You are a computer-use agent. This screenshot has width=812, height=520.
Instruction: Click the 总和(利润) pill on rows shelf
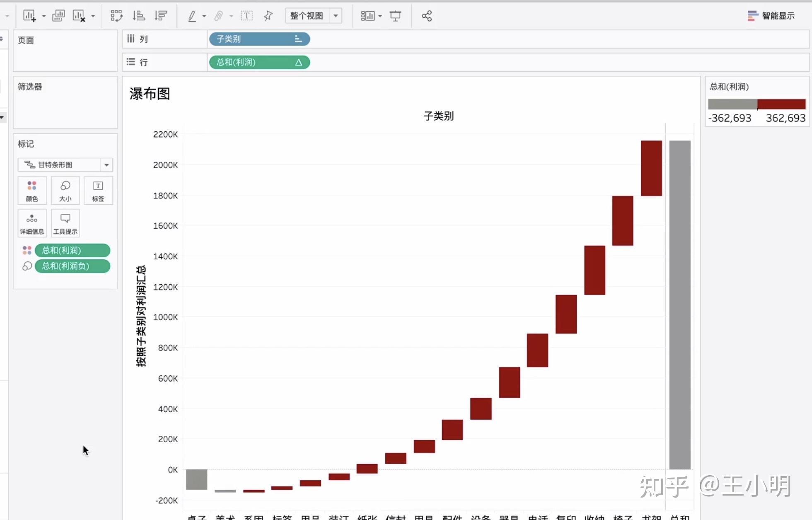point(259,62)
